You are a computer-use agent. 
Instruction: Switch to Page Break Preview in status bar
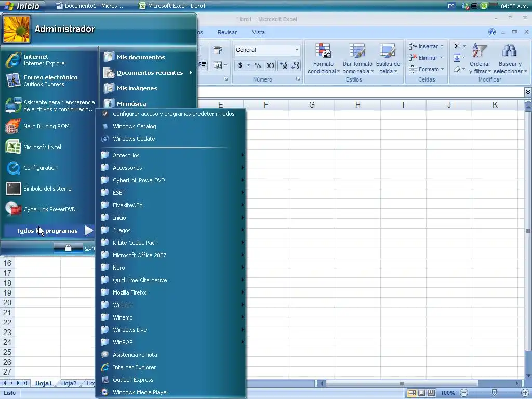click(x=431, y=393)
